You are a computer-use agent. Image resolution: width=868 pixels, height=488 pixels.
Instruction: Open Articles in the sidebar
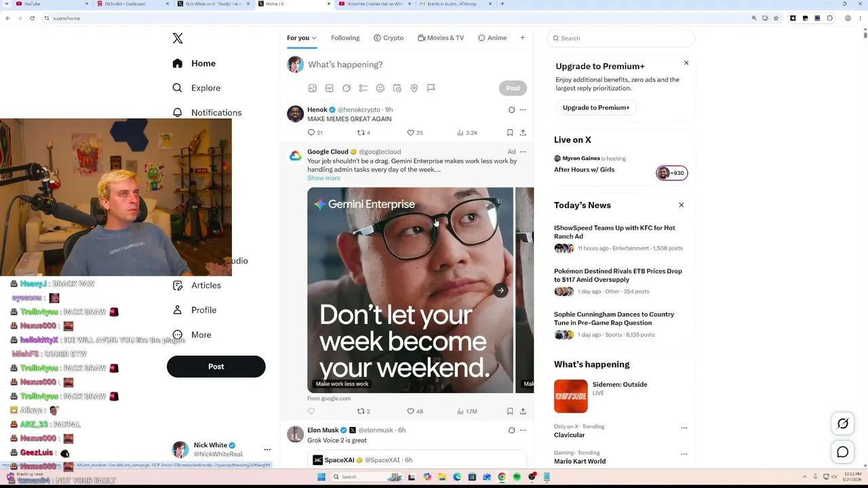click(196, 285)
